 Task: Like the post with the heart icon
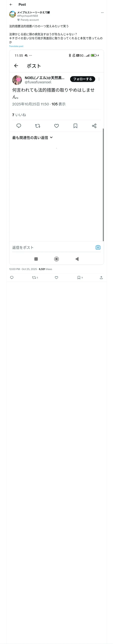pos(56,278)
